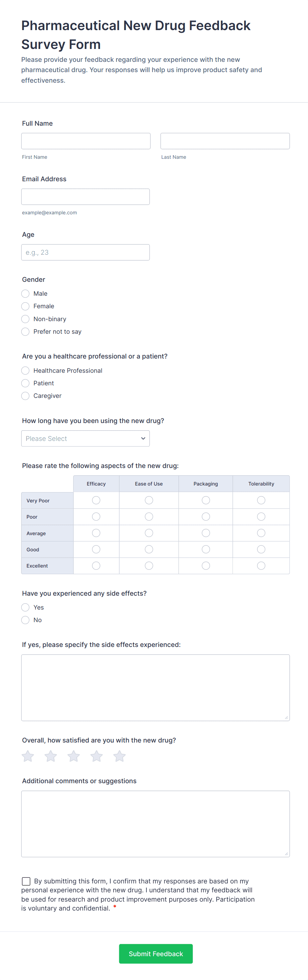
Task: Select 'No' for side effects question
Action: pos(25,620)
